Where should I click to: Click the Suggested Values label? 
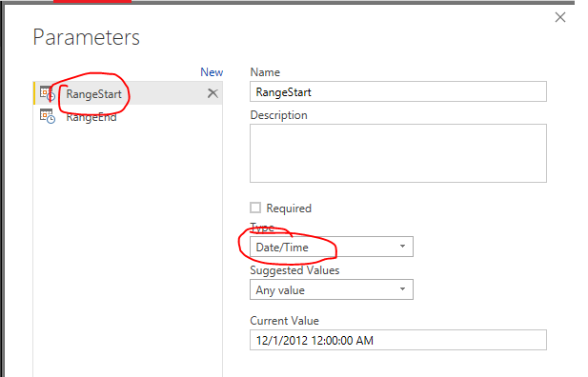coord(294,270)
